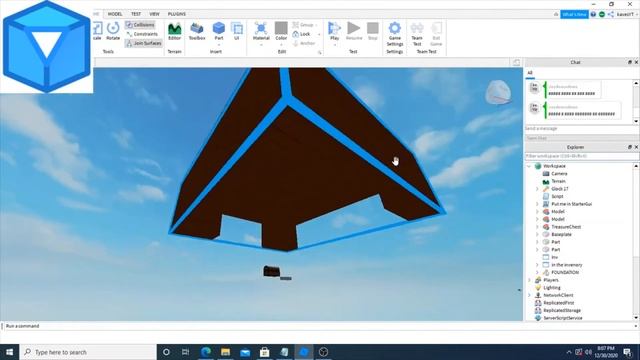
Task: Select the Script item in Workspace
Action: (x=557, y=196)
